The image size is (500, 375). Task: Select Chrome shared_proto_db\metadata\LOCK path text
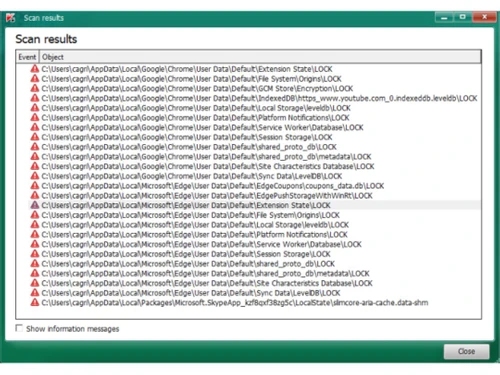pos(206,157)
